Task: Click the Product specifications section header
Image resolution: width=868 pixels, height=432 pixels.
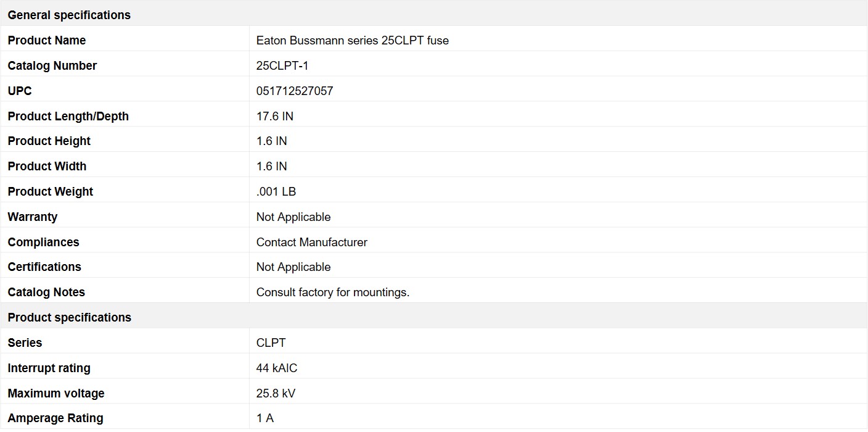Action: click(69, 317)
